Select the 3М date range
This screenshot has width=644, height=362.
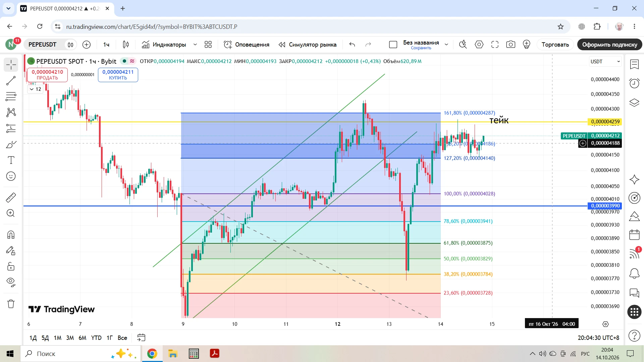click(70, 338)
